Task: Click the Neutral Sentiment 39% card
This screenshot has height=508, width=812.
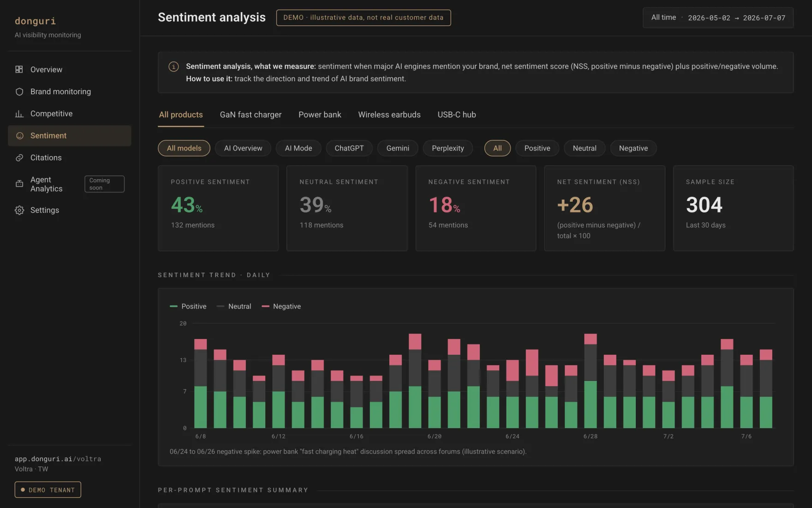Action: tap(347, 208)
